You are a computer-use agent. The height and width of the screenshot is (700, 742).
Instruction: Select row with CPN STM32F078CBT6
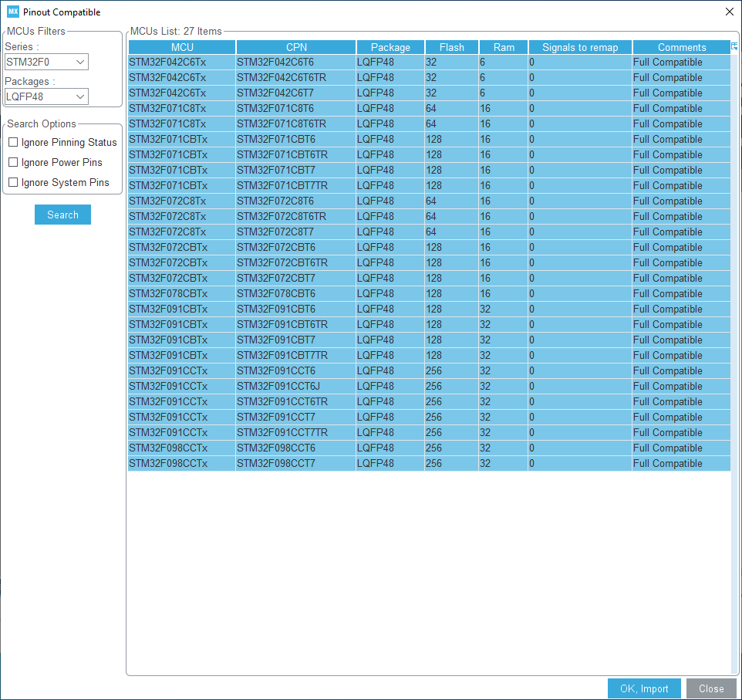429,293
